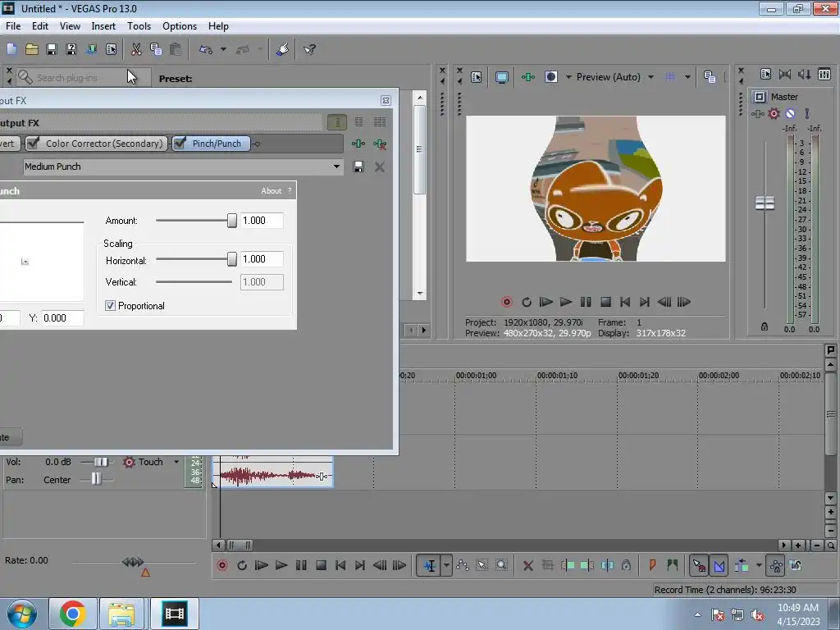Open the Overlays grid dropdown arrow

pyautogui.click(x=688, y=77)
